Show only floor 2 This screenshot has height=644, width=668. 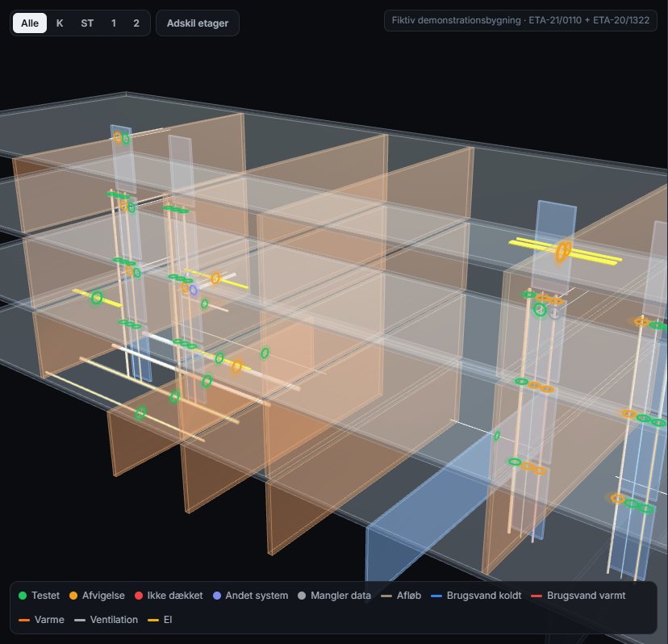pos(136,23)
